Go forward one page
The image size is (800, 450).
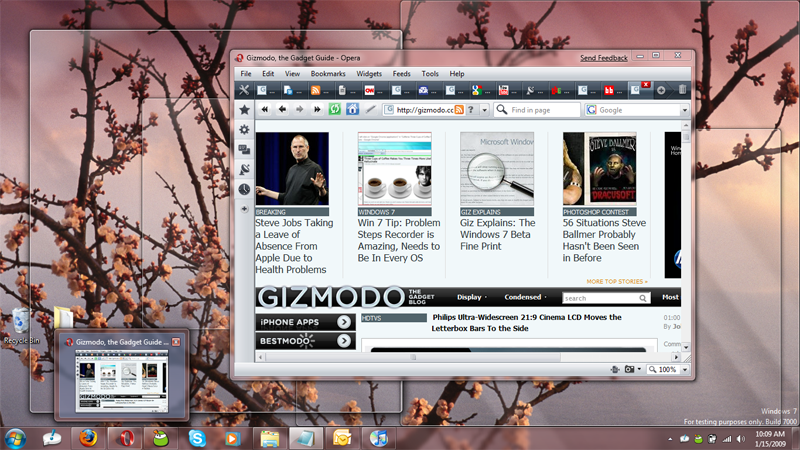tap(299, 109)
